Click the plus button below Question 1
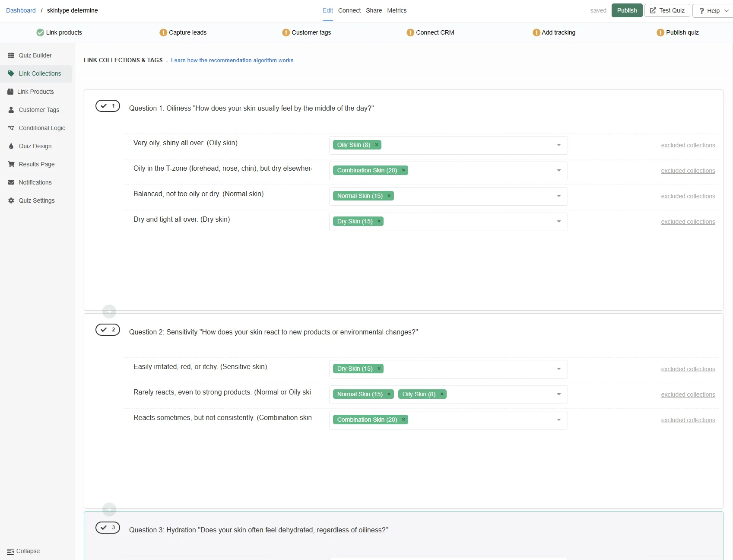 tap(109, 311)
